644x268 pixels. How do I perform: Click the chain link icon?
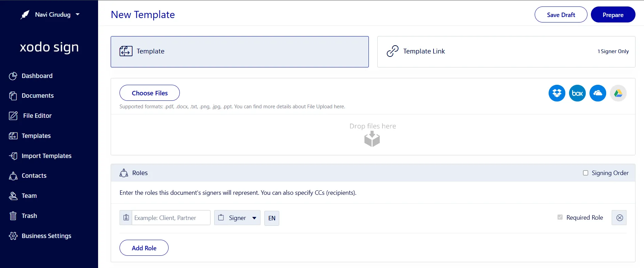[393, 51]
